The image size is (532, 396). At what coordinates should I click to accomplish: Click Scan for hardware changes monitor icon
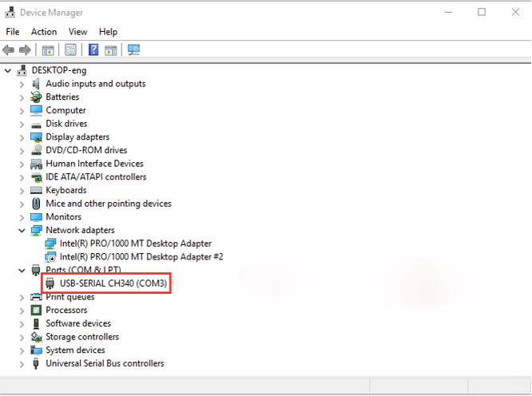(x=133, y=49)
